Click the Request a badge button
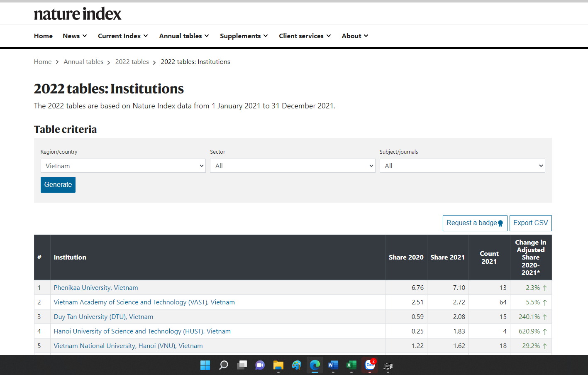 pos(475,223)
